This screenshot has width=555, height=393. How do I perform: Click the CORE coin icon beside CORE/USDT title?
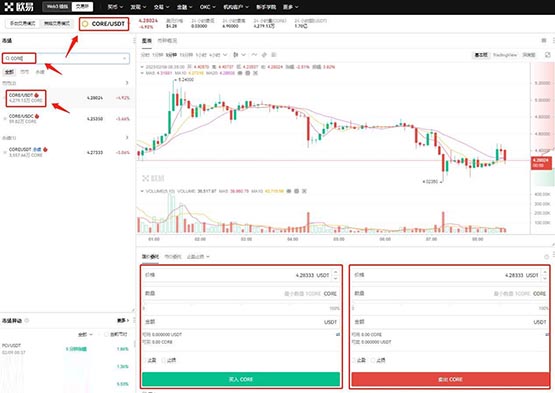pyautogui.click(x=85, y=24)
